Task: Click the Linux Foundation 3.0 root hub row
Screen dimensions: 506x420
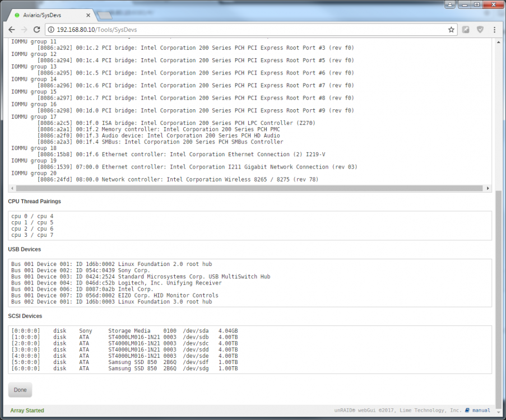Action: pos(112,302)
